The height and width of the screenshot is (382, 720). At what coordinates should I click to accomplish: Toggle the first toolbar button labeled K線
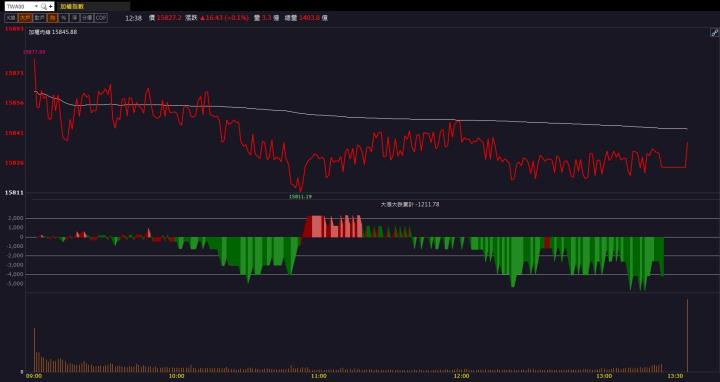pos(11,18)
